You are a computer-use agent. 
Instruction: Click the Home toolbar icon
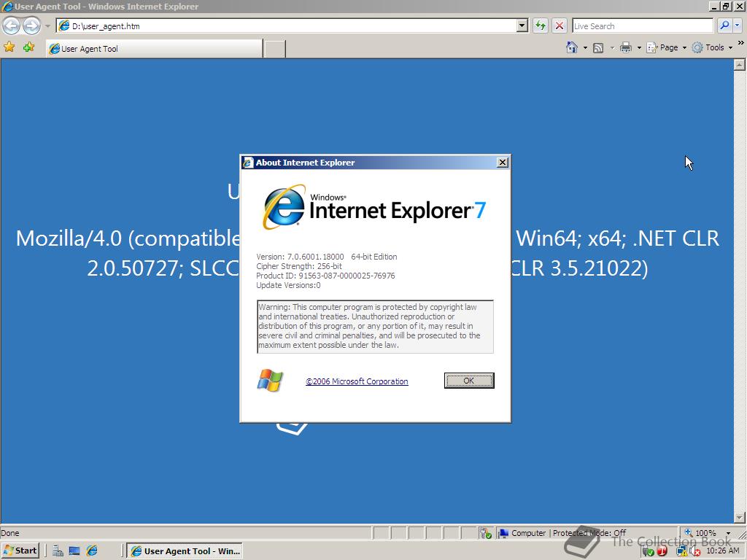click(572, 47)
